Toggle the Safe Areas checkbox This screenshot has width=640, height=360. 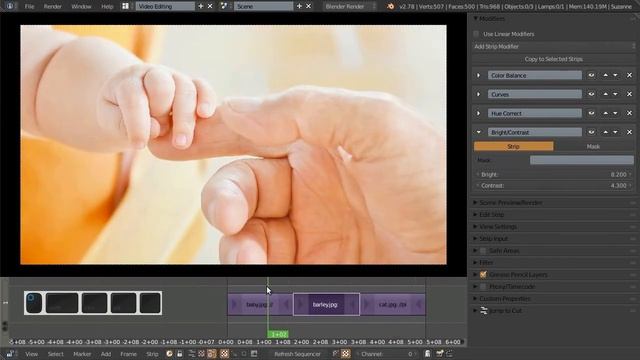tap(484, 251)
